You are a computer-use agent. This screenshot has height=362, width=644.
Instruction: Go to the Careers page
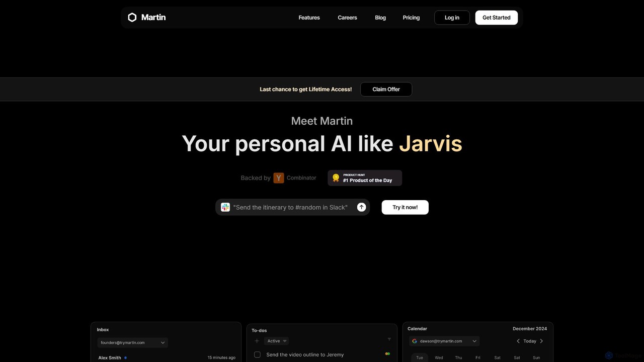pyautogui.click(x=347, y=18)
